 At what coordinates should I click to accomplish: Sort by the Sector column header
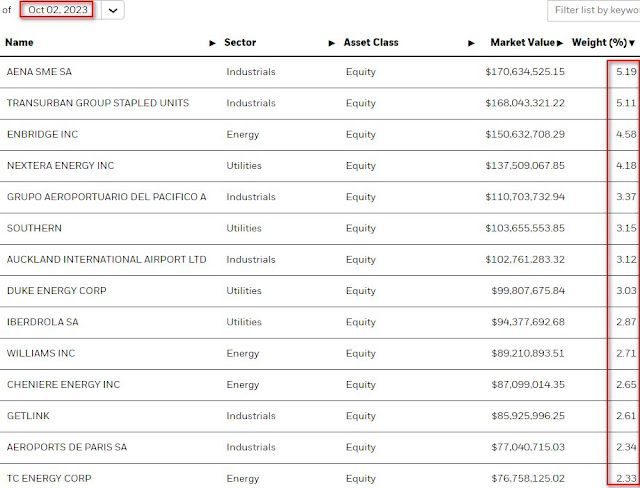click(x=240, y=42)
